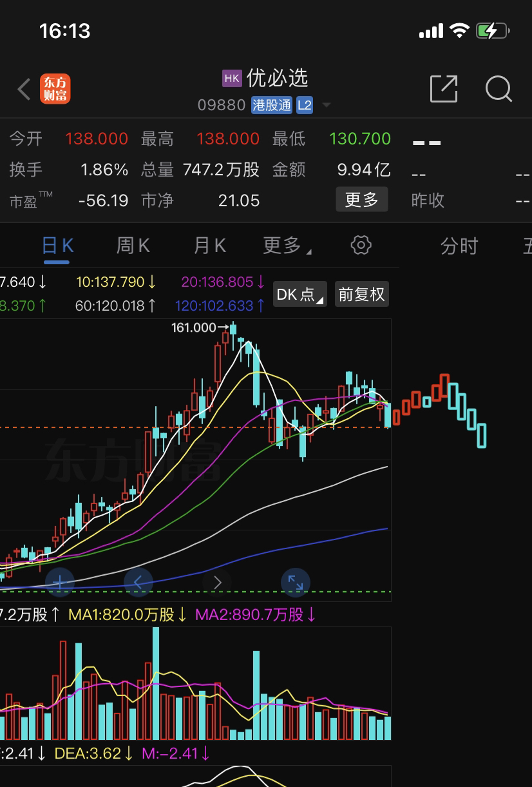Screen dimensions: 532x787
Task: Switch to the 月K tab
Action: point(209,246)
